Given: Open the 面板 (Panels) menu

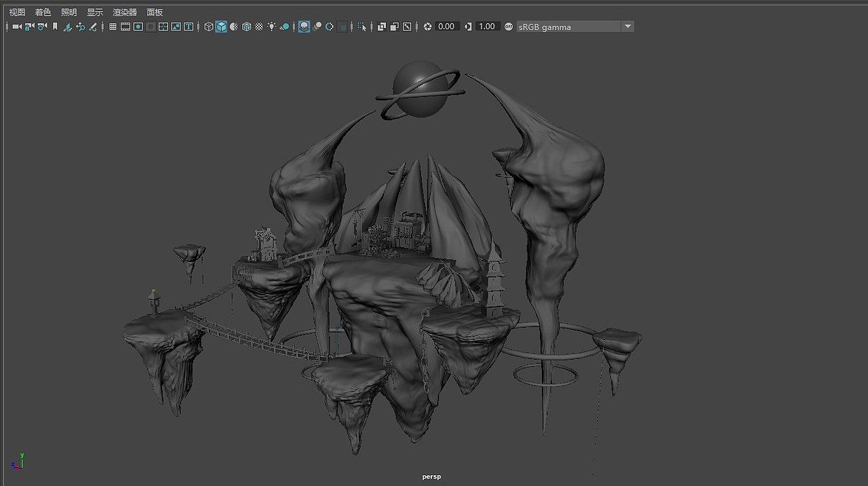Looking at the screenshot, I should click(x=155, y=12).
